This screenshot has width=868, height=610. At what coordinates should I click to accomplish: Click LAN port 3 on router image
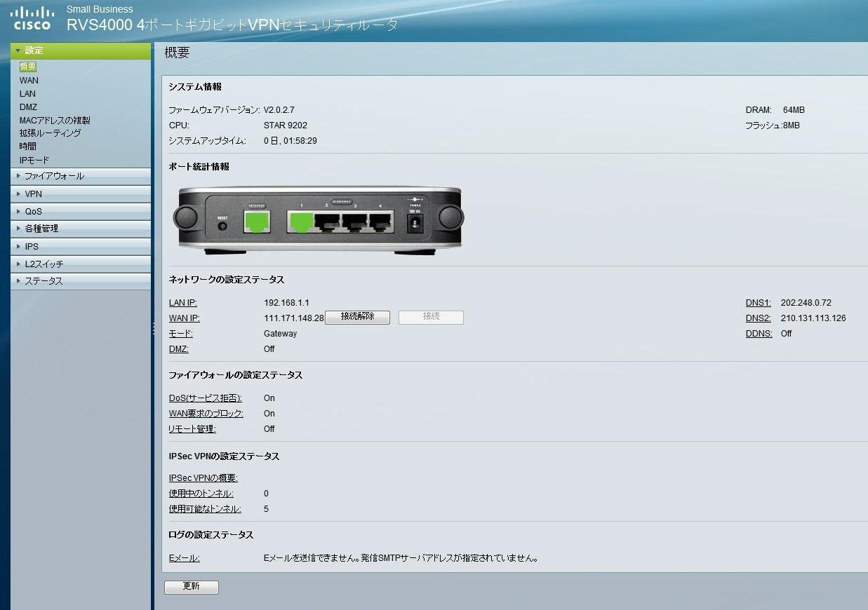[x=354, y=222]
